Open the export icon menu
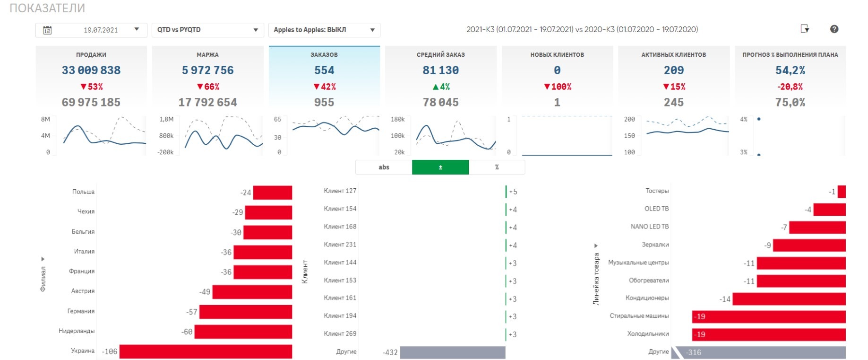Screen dimensions: 868x360 [x=805, y=29]
